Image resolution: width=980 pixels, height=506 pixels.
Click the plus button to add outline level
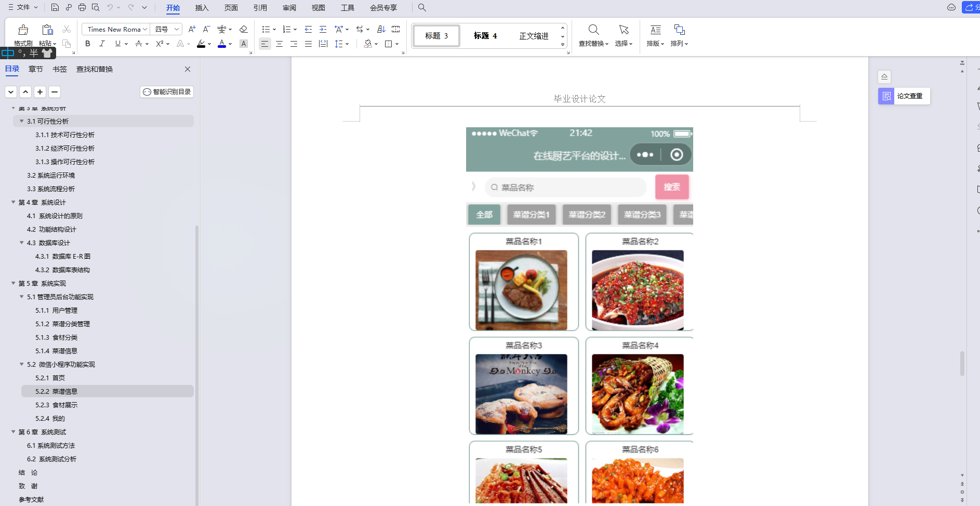(x=40, y=92)
